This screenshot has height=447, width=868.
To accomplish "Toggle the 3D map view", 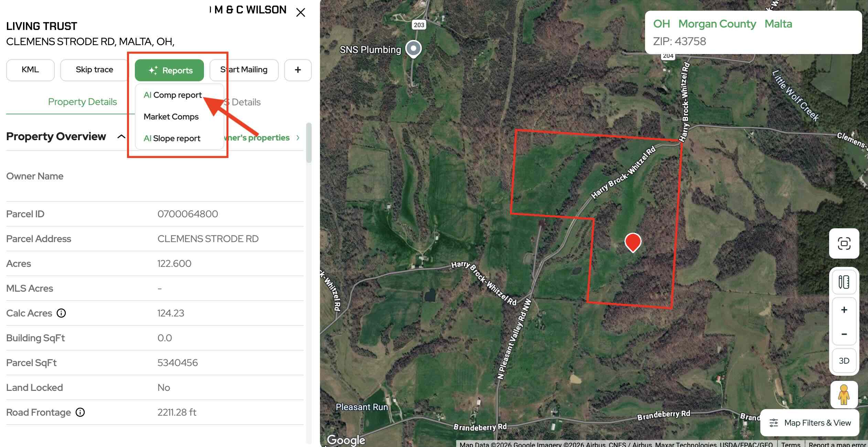I will (x=844, y=361).
